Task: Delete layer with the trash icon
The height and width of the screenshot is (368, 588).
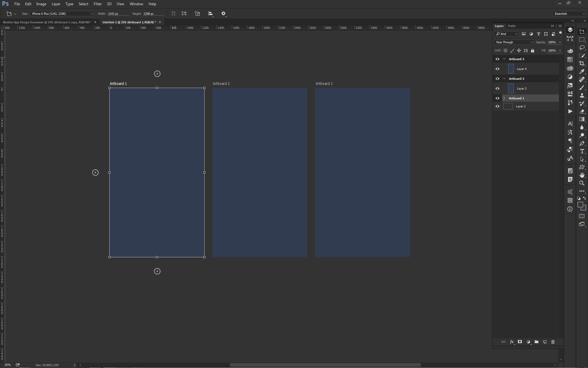Action: pyautogui.click(x=553, y=342)
